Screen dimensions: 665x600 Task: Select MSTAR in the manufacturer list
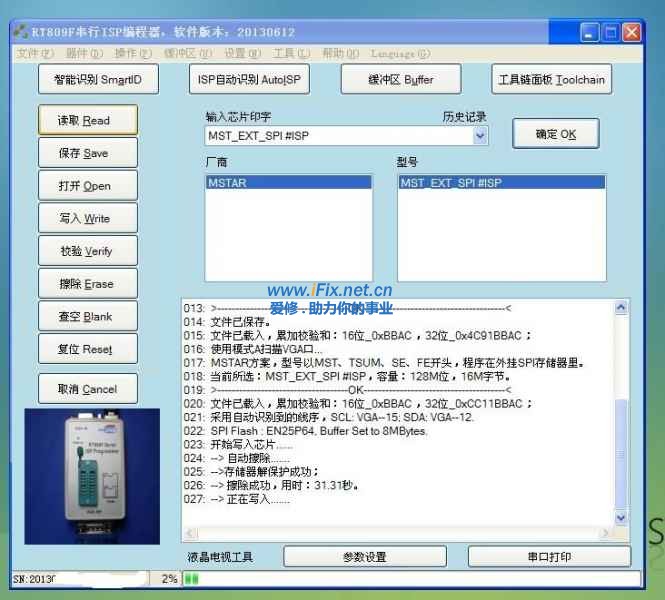pyautogui.click(x=288, y=183)
